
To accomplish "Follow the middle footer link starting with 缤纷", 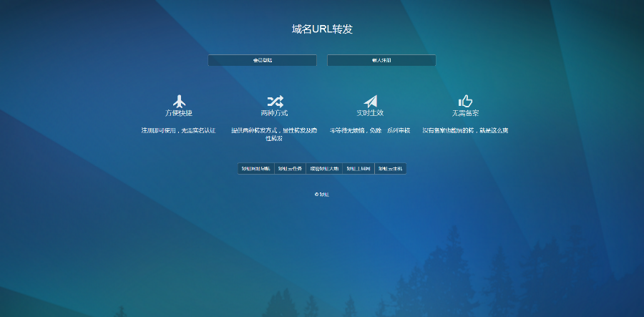I will 324,169.
